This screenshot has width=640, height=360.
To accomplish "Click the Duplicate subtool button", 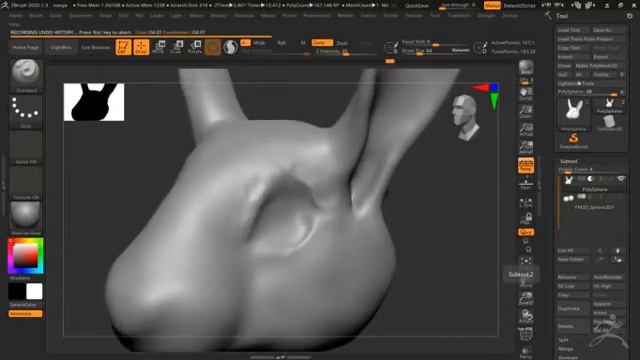I will [573, 309].
